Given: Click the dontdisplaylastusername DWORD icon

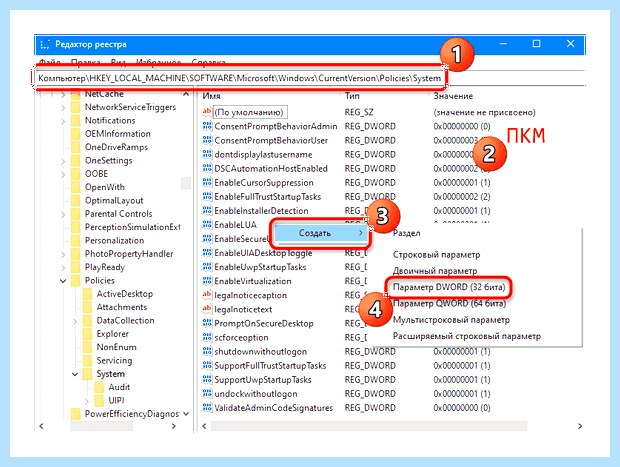Looking at the screenshot, I should (x=207, y=154).
